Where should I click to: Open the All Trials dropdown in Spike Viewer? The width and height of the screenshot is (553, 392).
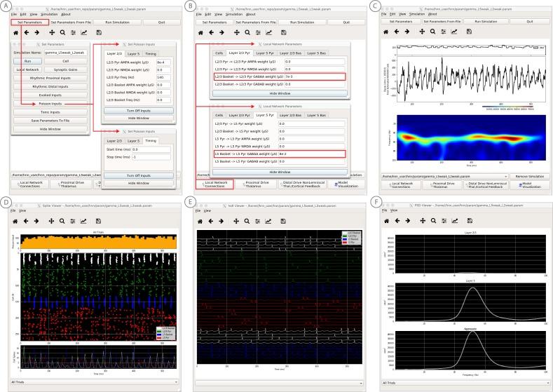94,381
